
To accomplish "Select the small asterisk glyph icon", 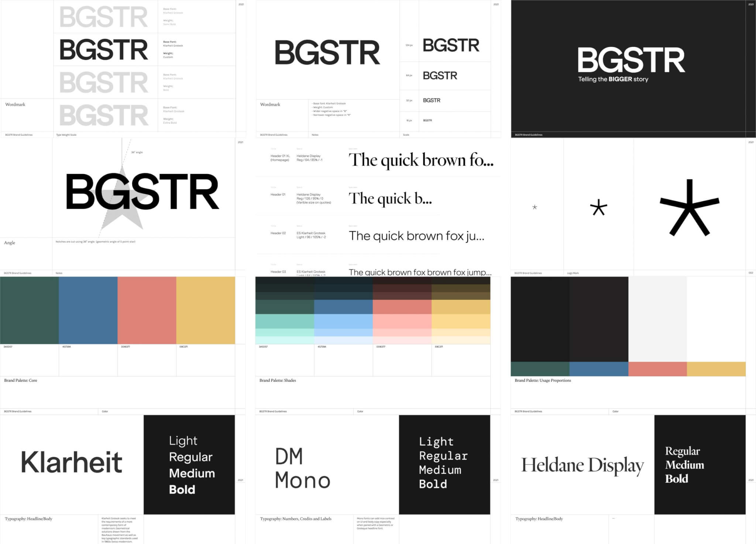I will pos(535,207).
